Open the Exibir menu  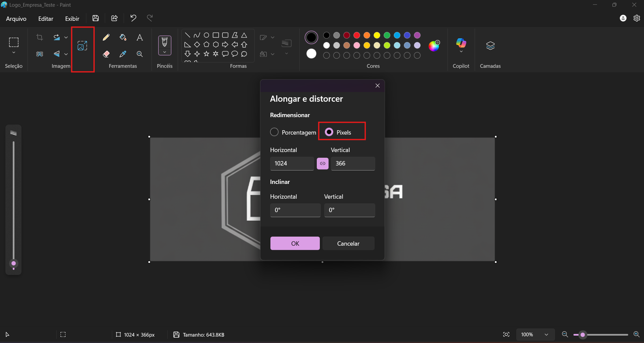[x=72, y=18]
